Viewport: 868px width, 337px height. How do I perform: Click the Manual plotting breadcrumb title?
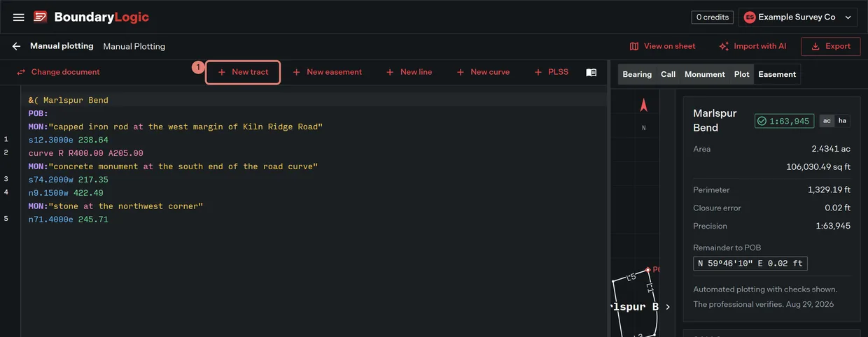pyautogui.click(x=62, y=46)
